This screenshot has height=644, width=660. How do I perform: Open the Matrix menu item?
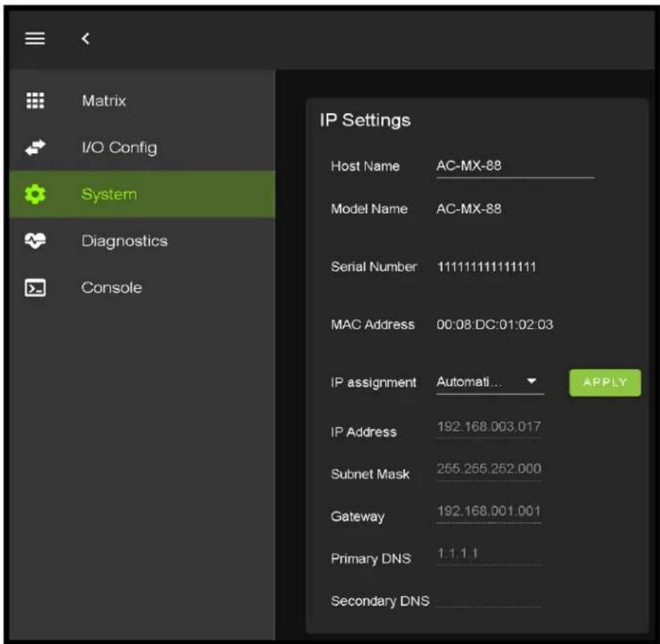click(x=143, y=101)
